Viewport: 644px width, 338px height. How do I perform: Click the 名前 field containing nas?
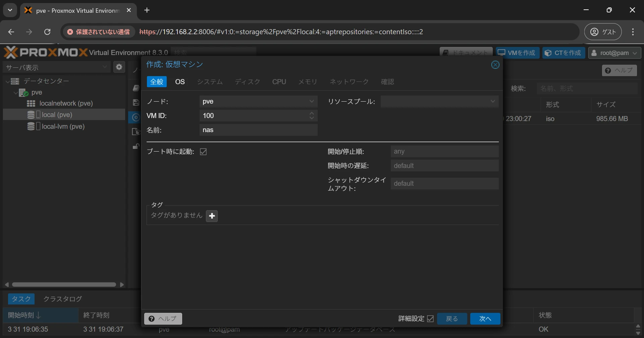[258, 130]
